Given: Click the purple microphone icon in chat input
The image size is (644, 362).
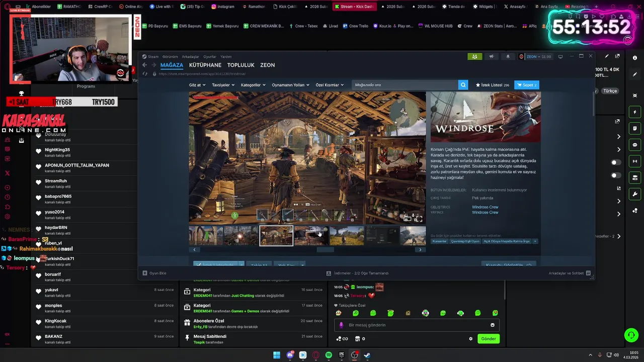Looking at the screenshot, I should click(341, 325).
